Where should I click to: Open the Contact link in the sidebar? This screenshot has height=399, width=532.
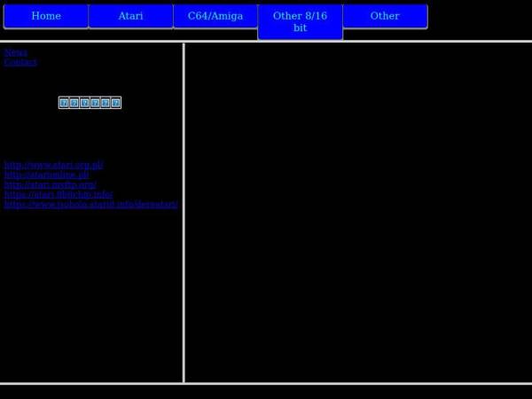click(20, 62)
